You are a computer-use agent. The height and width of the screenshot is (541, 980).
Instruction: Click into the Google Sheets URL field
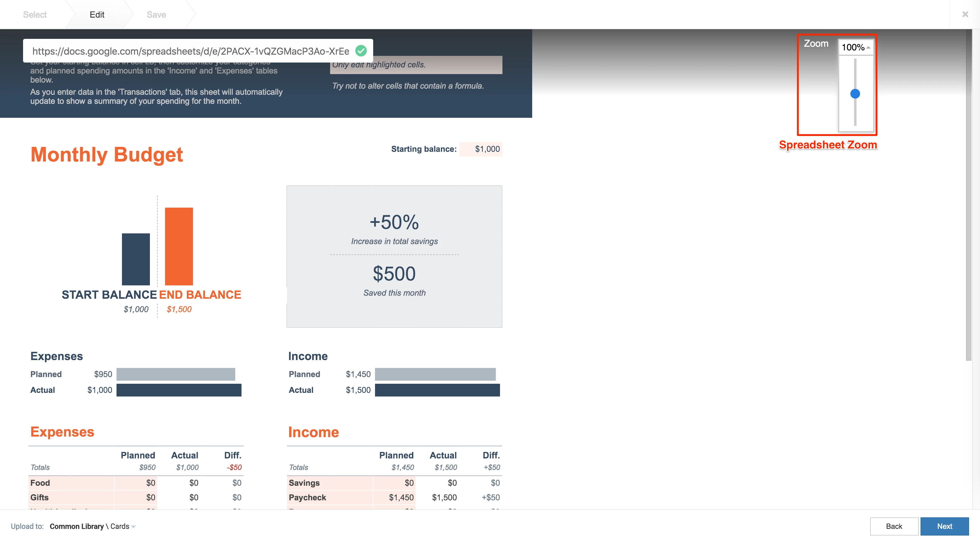click(190, 51)
